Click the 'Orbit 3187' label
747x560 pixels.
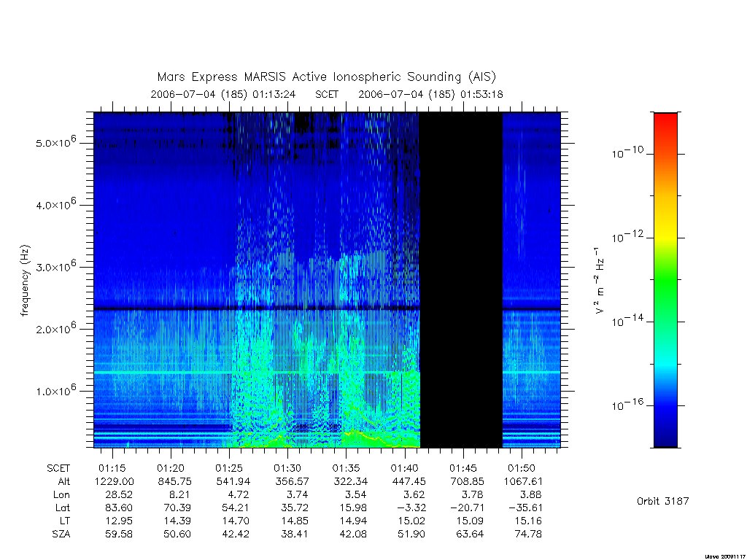pyautogui.click(x=662, y=502)
